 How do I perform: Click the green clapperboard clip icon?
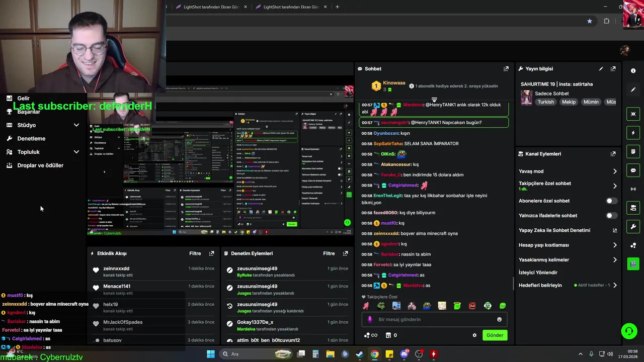coord(633,263)
